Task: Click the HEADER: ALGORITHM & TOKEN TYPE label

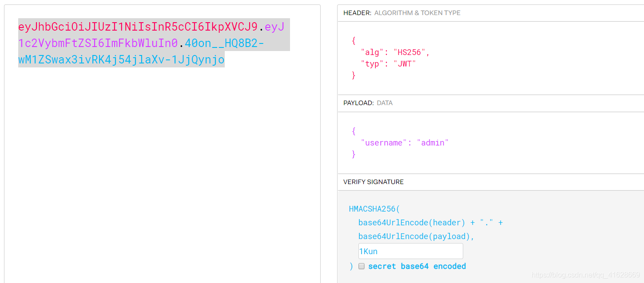Action: coord(402,13)
